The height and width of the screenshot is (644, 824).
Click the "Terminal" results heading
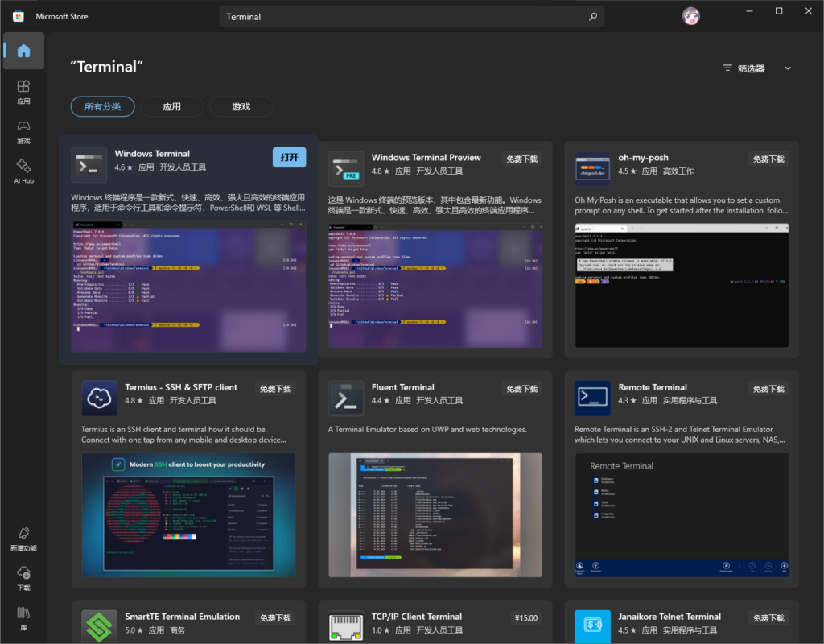pos(107,67)
